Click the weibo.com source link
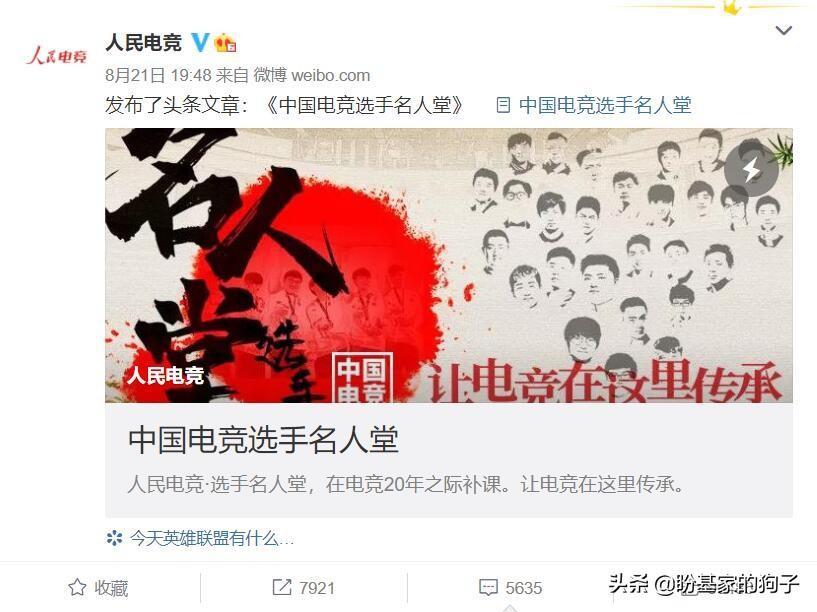 (330, 76)
